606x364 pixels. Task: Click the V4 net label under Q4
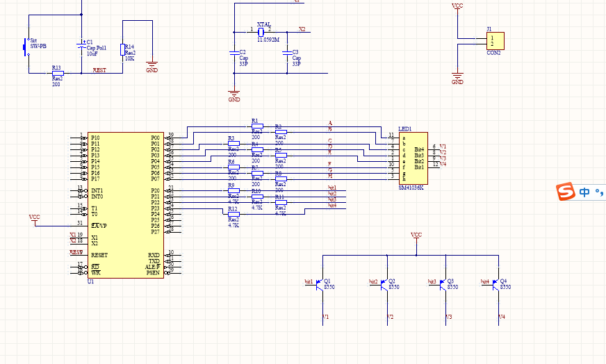502,317
